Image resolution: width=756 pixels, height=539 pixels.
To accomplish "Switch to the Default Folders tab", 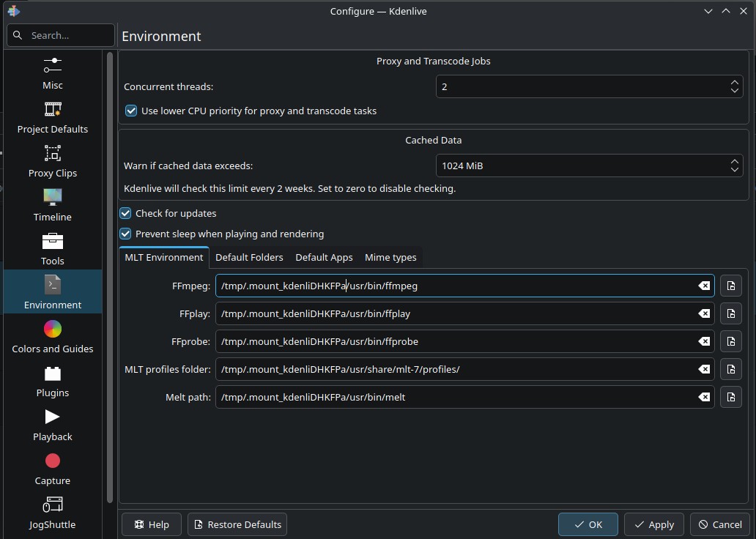I will (249, 257).
